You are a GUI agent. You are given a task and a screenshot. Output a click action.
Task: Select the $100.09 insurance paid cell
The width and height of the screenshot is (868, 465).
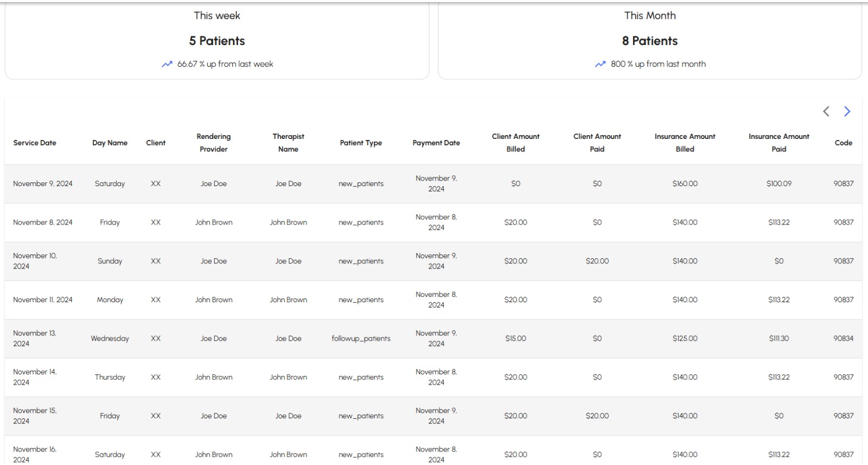pos(778,184)
